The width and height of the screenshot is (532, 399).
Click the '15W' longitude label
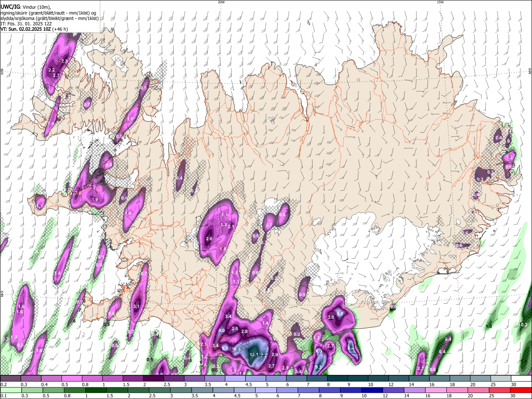click(440, 2)
